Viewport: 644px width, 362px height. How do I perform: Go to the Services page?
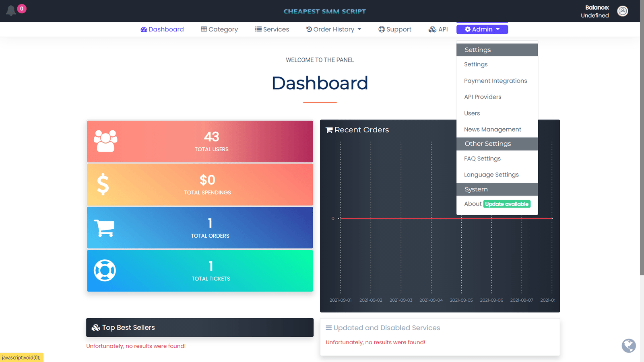[272, 29]
